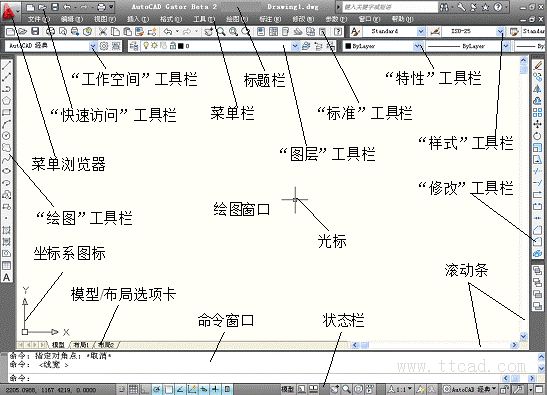Open the 插入 (Insert) menu
The image size is (547, 395).
(x=138, y=19)
